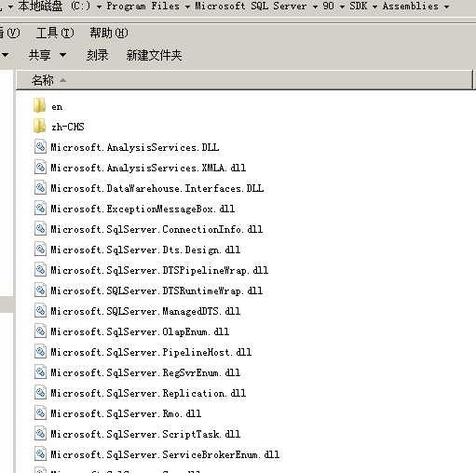Navigate to 本地磁盘 (C:) breadcrumb
The width and height of the screenshot is (476, 473).
pyautogui.click(x=54, y=6)
